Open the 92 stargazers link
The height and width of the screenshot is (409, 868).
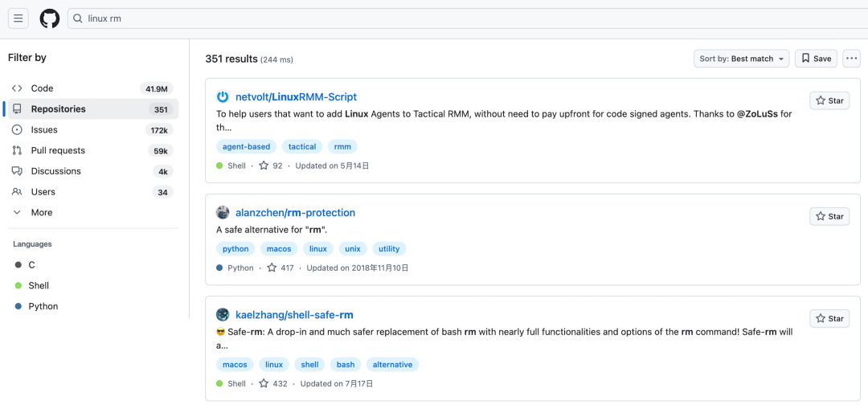point(271,166)
